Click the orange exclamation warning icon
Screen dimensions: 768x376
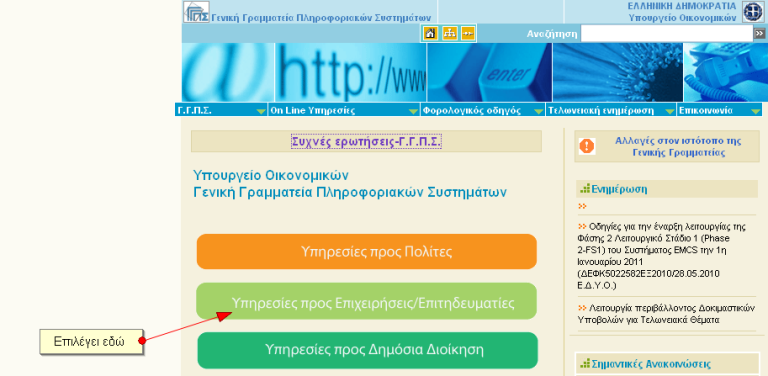pos(587,145)
